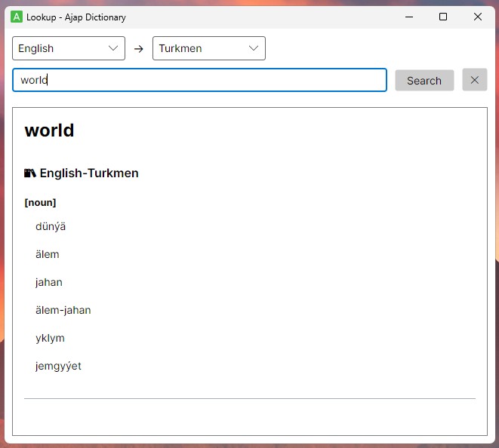Click the translation 'älem-jahan'
Viewport: 499px width, 448px height.
(x=63, y=310)
